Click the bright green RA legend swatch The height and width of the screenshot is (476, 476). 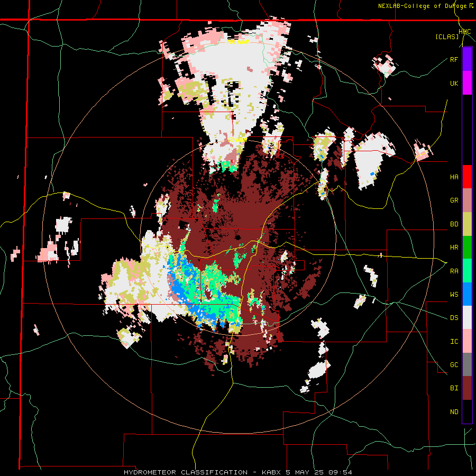pos(467,271)
